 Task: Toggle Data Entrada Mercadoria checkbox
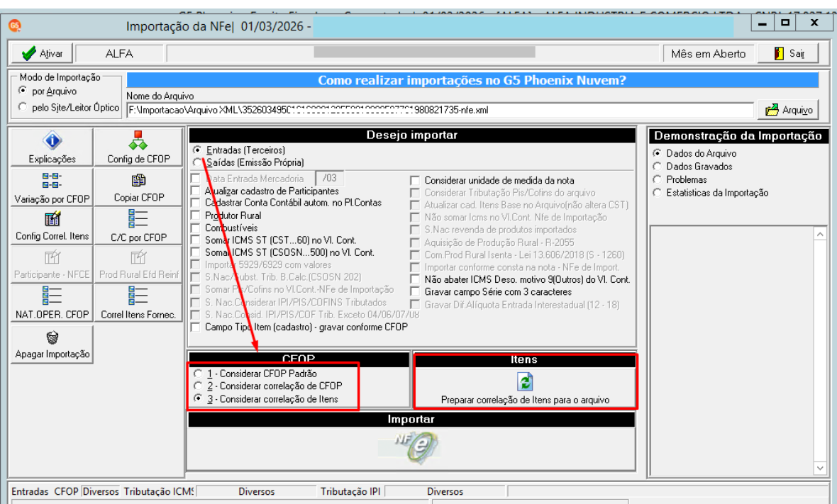(195, 179)
